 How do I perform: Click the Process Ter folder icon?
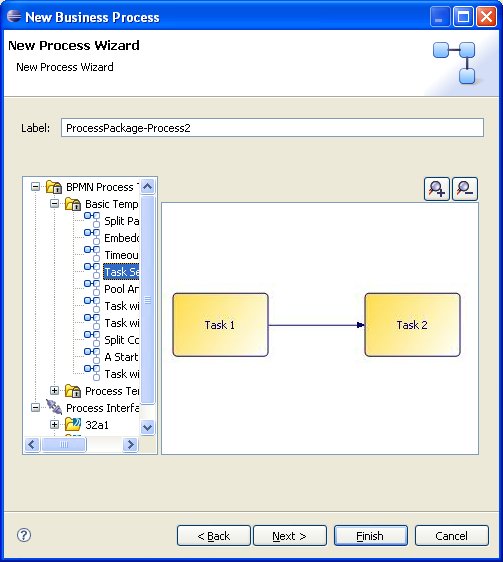pos(73,391)
